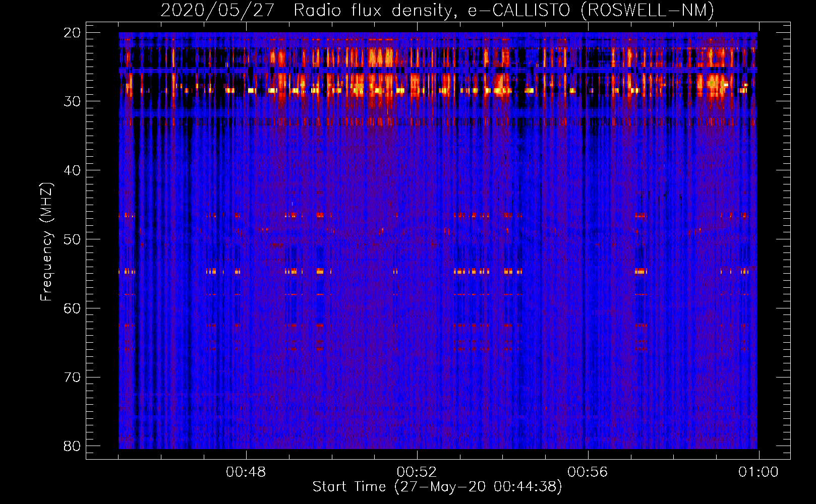816x504 pixels.
Task: Click the 80 frequency tick label
Action: [x=72, y=446]
